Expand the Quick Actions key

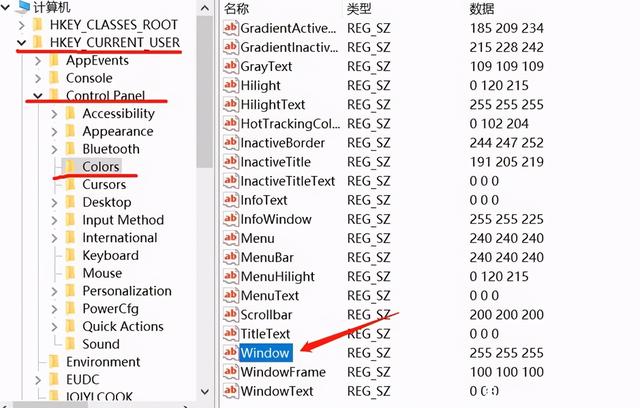[x=54, y=326]
